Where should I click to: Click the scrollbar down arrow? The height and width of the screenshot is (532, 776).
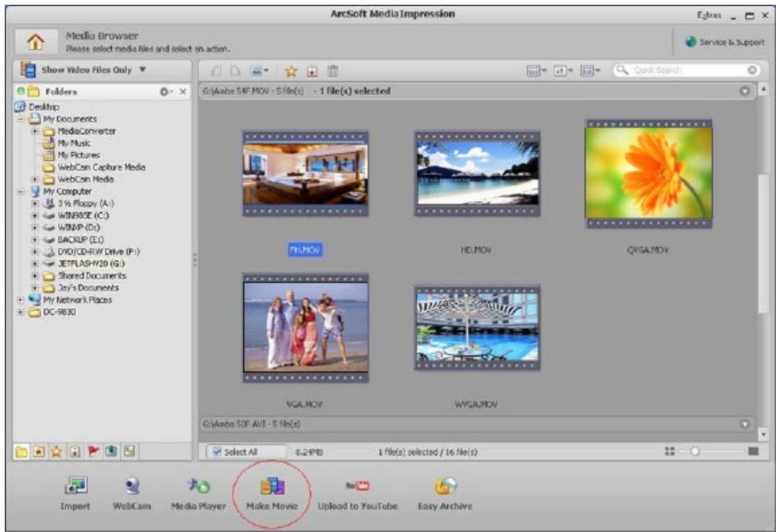click(x=764, y=434)
